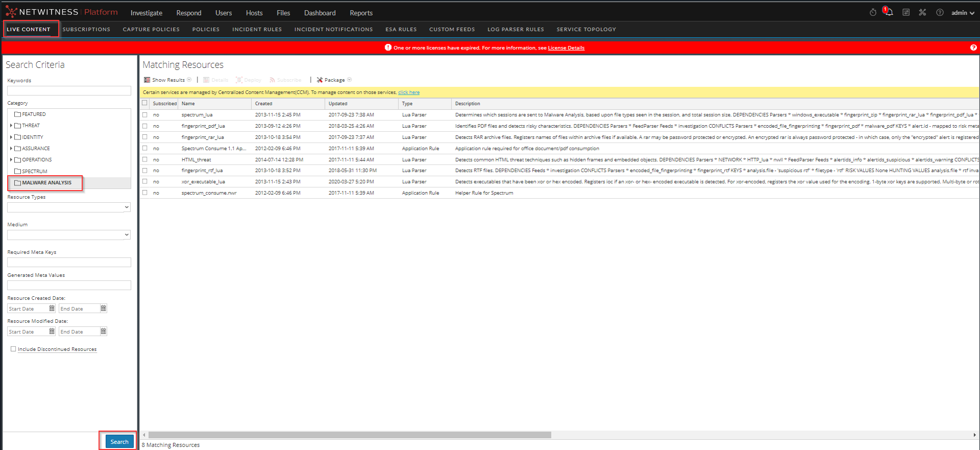Click the license banner help icon
This screenshot has height=450, width=980.
[973, 48]
